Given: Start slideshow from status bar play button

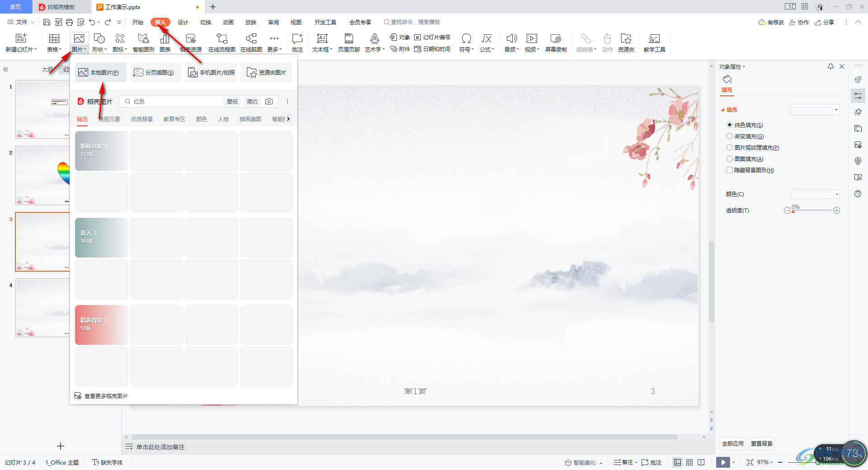Looking at the screenshot, I should tap(723, 462).
